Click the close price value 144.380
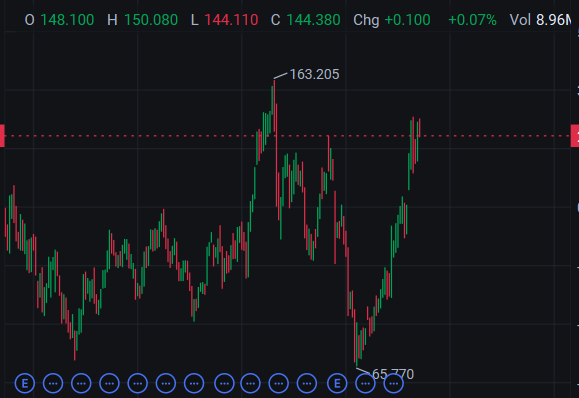The height and width of the screenshot is (398, 579). pos(313,20)
